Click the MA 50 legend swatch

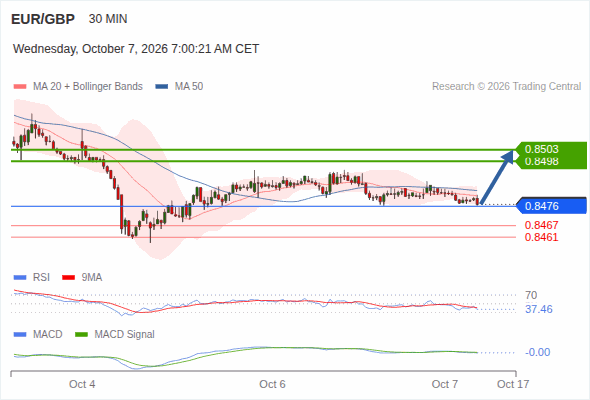point(162,87)
